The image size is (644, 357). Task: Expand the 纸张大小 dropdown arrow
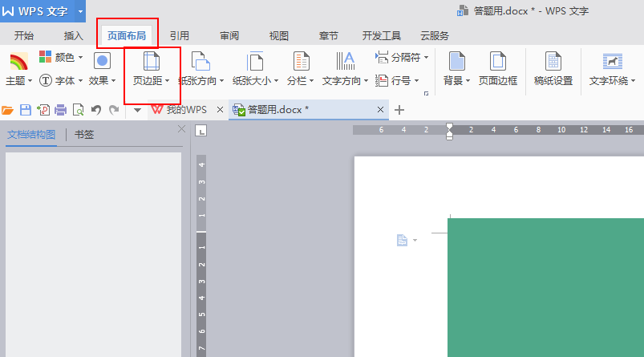(276, 81)
